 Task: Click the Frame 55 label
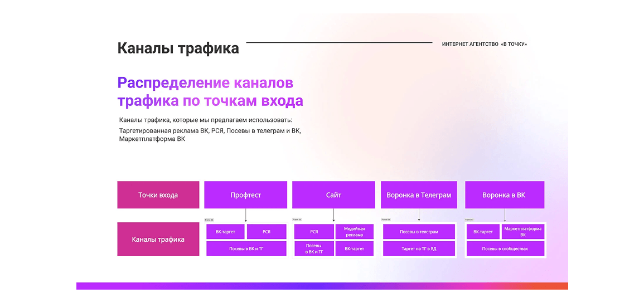tap(297, 220)
